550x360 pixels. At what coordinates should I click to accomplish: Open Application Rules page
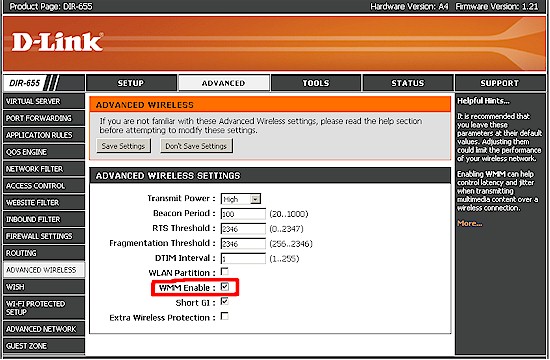[x=44, y=135]
